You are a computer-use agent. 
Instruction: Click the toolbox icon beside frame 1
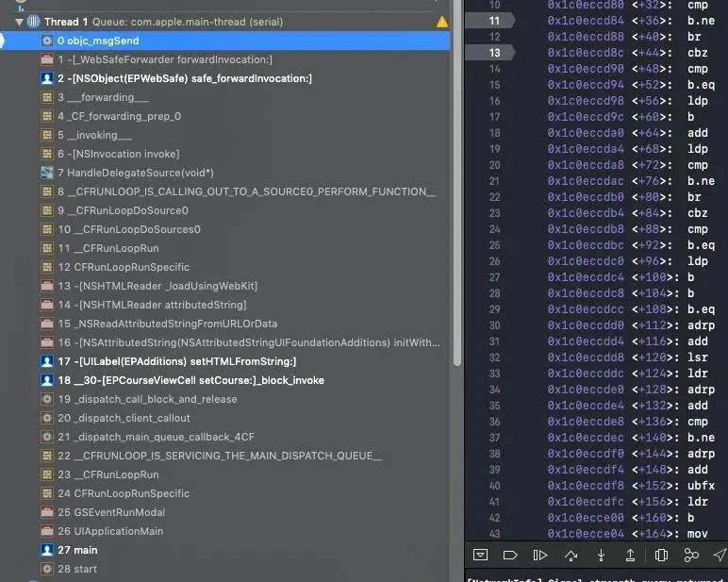click(x=47, y=59)
